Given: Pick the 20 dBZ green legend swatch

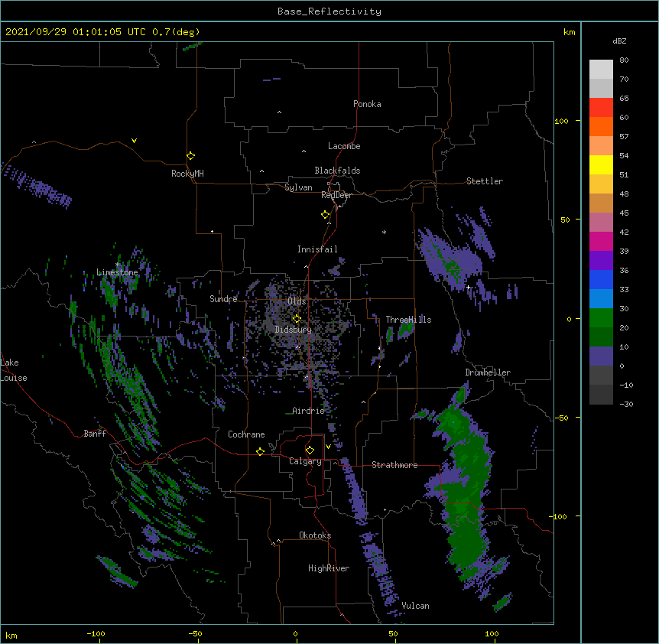Looking at the screenshot, I should click(601, 337).
